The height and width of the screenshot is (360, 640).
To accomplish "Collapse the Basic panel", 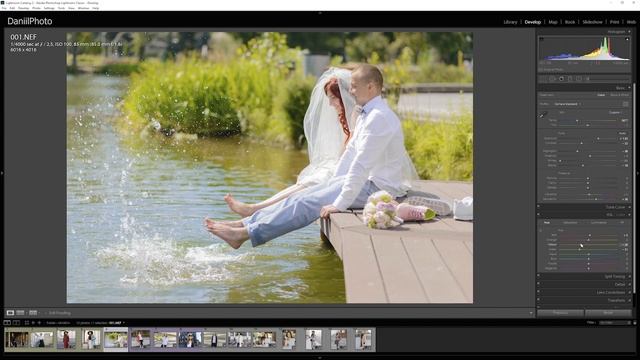I will coord(629,88).
